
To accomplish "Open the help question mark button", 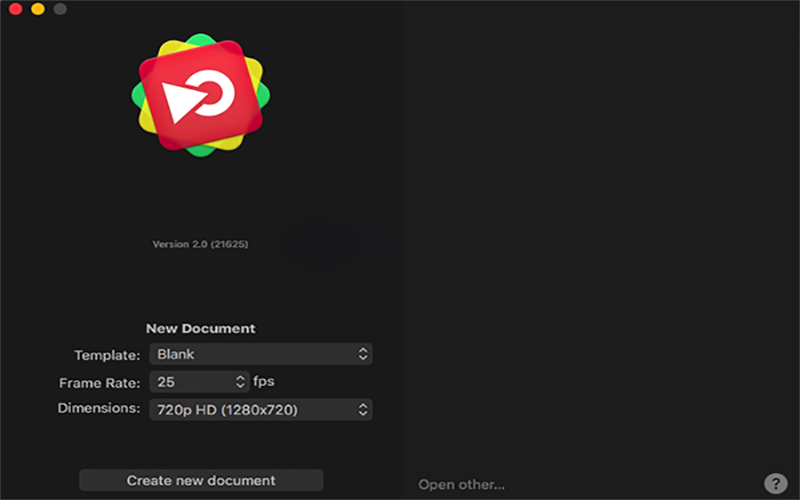I will tap(776, 483).
